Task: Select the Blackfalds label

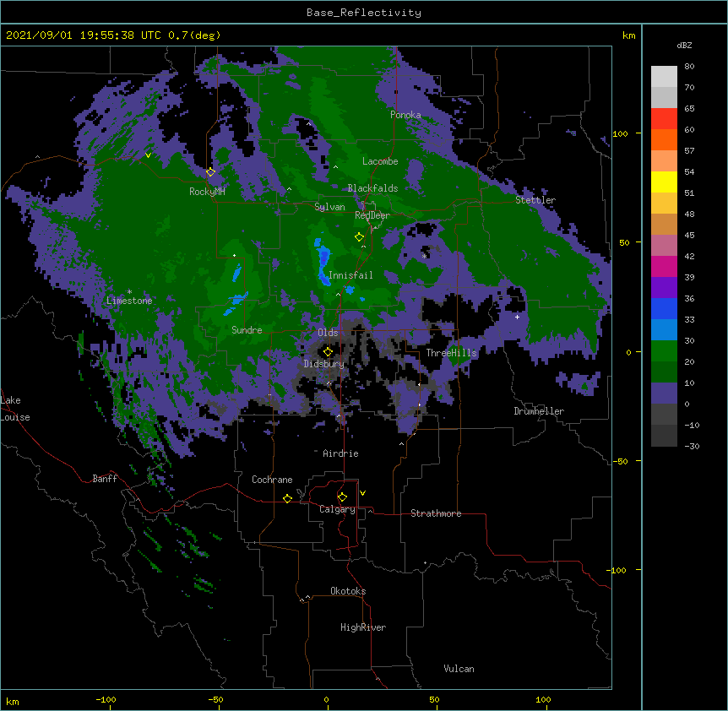Action: point(372,188)
